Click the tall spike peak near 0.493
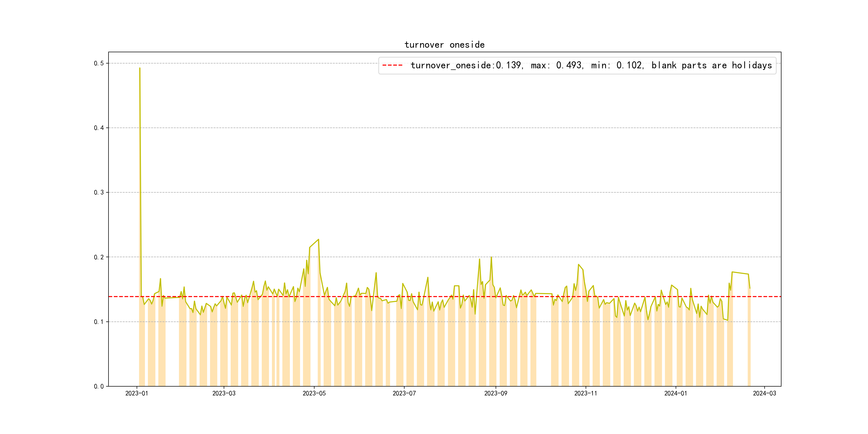868x434 pixels. 140,68
